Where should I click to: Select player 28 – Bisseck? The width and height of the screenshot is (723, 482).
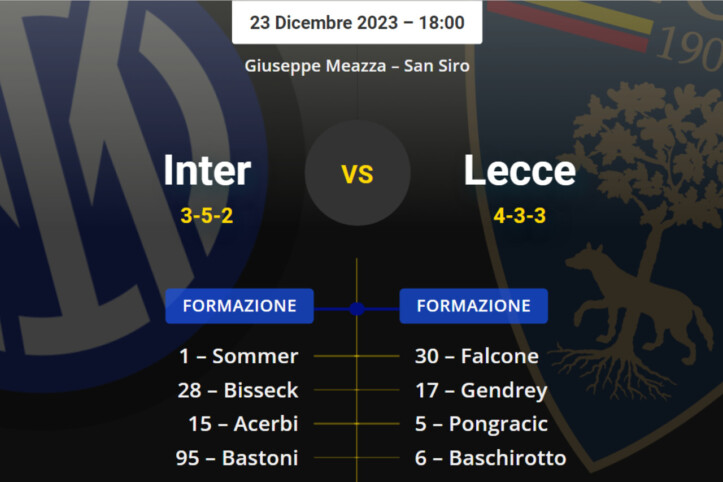tap(237, 390)
